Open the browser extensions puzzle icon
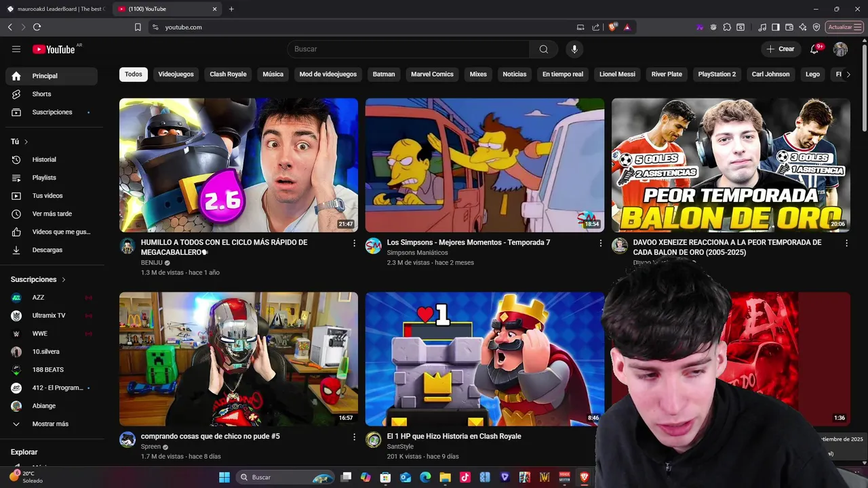Screen dimensions: 868x488 727,27
